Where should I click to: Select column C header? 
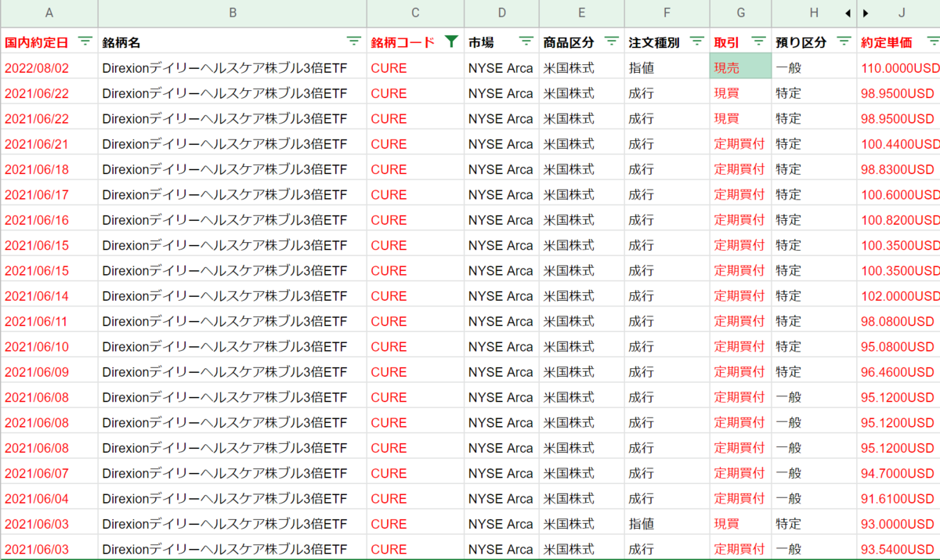(415, 13)
